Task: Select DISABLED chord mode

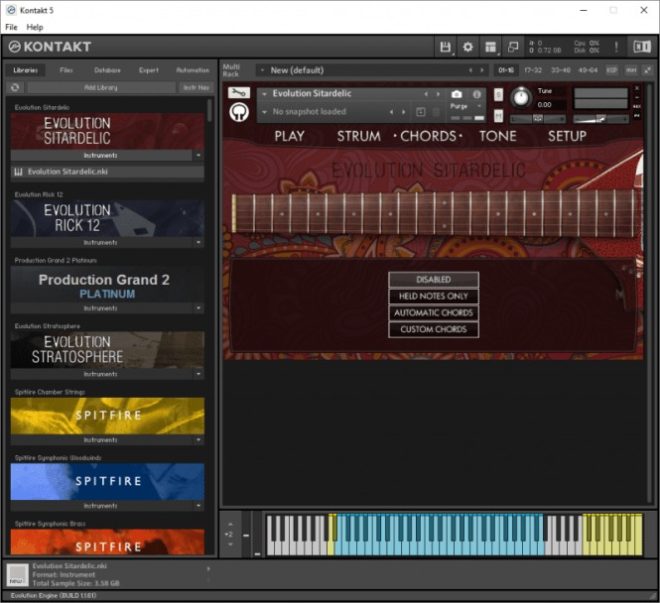Action: [434, 279]
